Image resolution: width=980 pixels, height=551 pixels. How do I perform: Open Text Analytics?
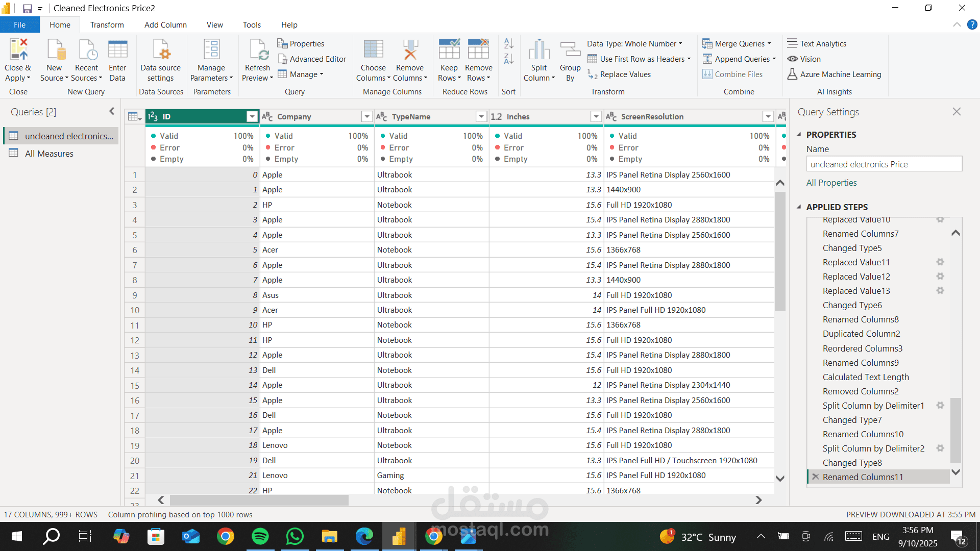point(817,44)
